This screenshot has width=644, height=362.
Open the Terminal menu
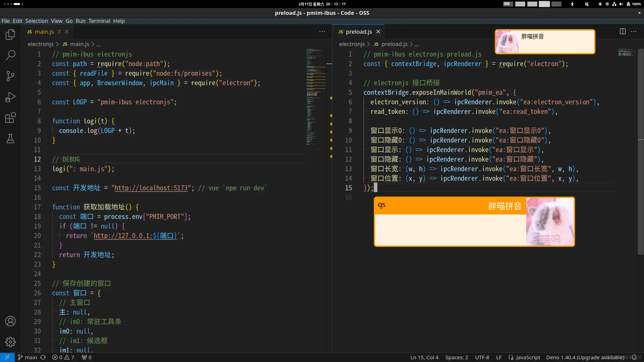[99, 21]
